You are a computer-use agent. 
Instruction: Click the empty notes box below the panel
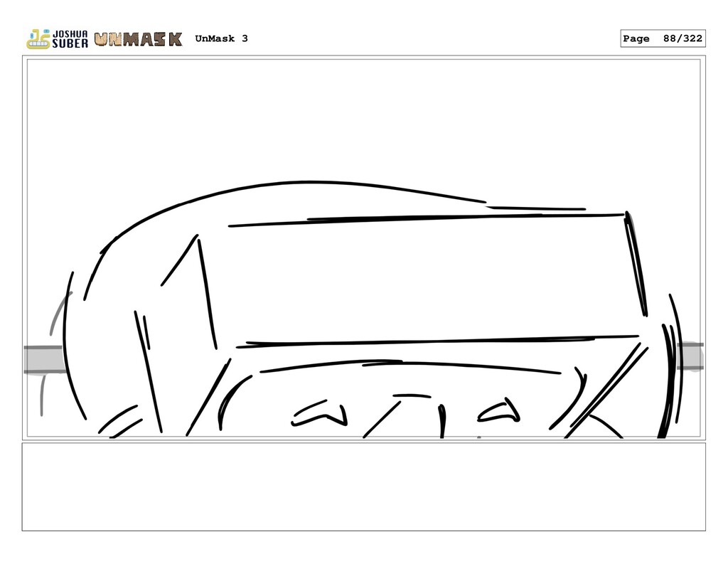point(363,487)
